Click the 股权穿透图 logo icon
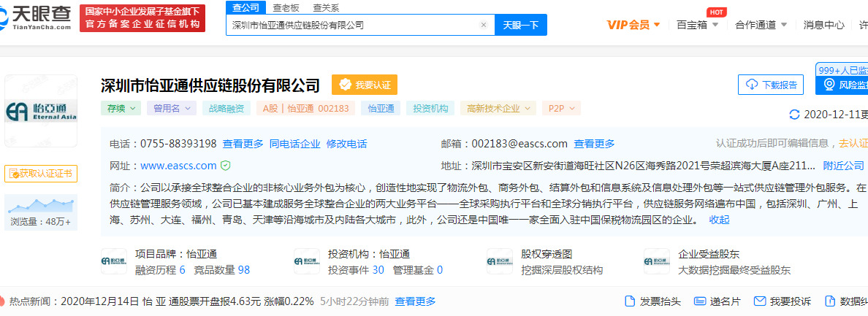Viewport: 868px width, 316px height. pos(499,261)
